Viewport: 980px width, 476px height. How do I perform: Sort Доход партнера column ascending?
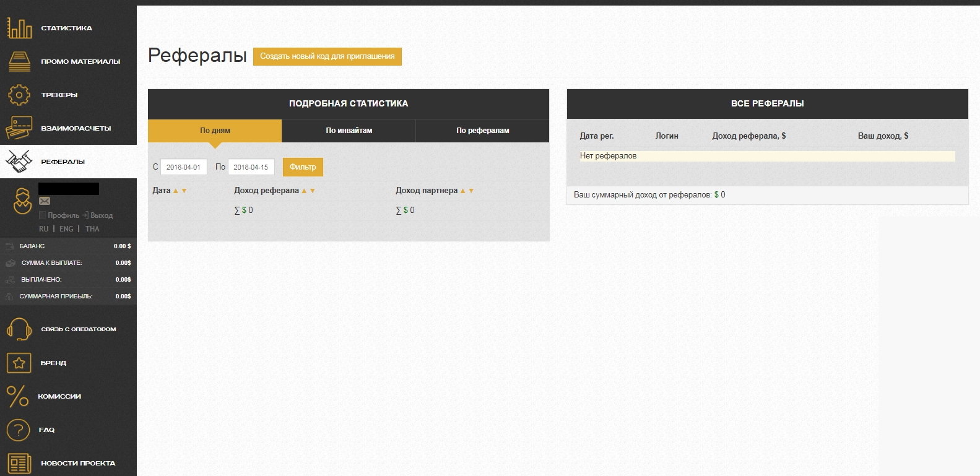(462, 191)
